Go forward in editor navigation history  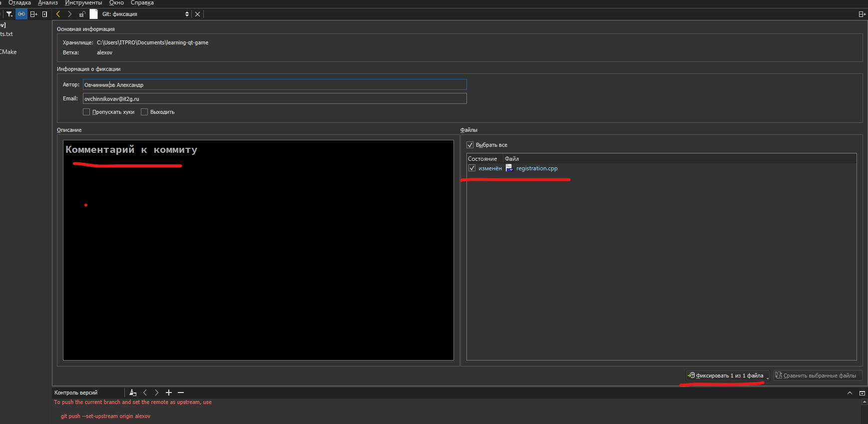pos(69,14)
